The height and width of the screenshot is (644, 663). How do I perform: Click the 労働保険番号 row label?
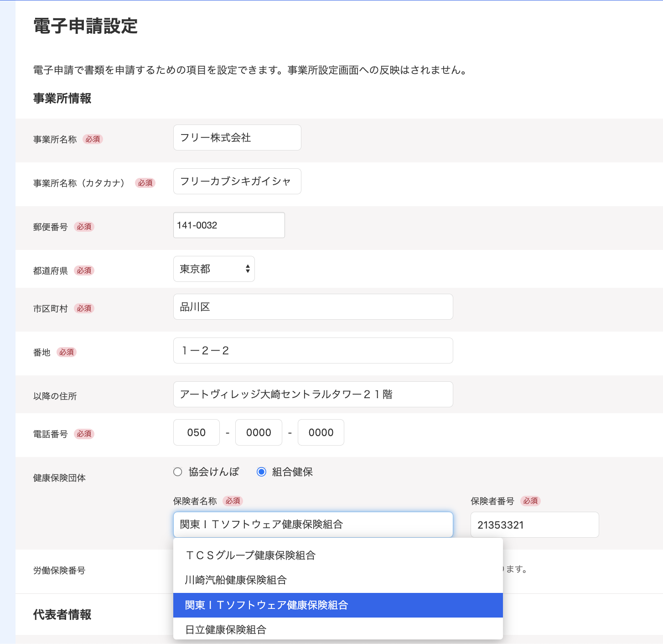click(58, 571)
